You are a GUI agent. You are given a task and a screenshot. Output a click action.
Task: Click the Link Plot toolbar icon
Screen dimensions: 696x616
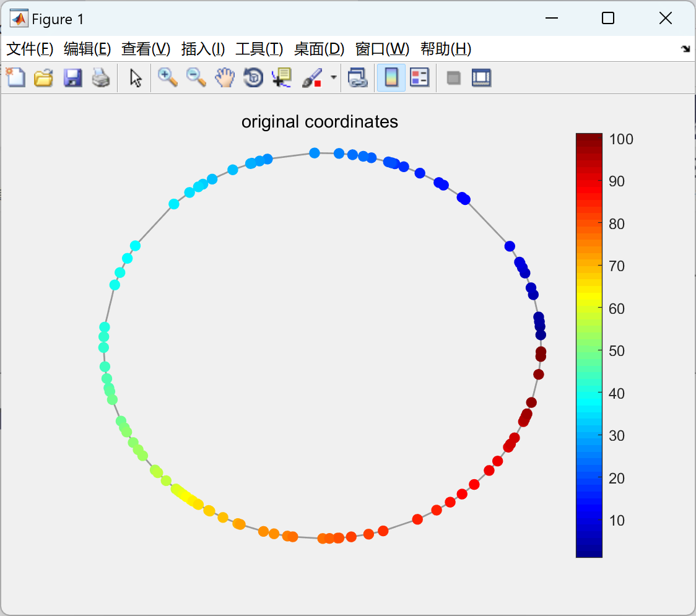pyautogui.click(x=358, y=77)
